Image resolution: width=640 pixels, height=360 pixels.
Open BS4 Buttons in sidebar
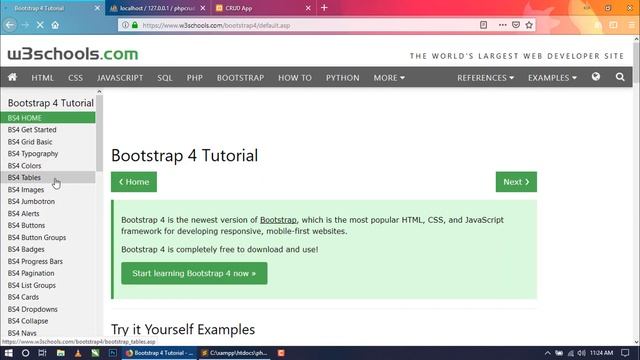click(48, 225)
